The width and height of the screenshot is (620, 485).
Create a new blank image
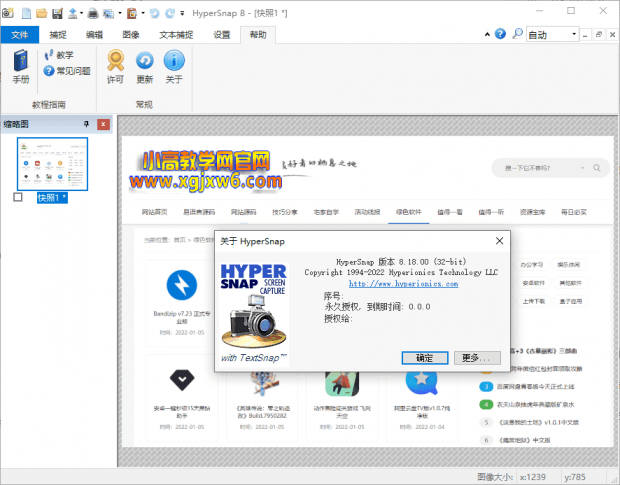tap(26, 13)
